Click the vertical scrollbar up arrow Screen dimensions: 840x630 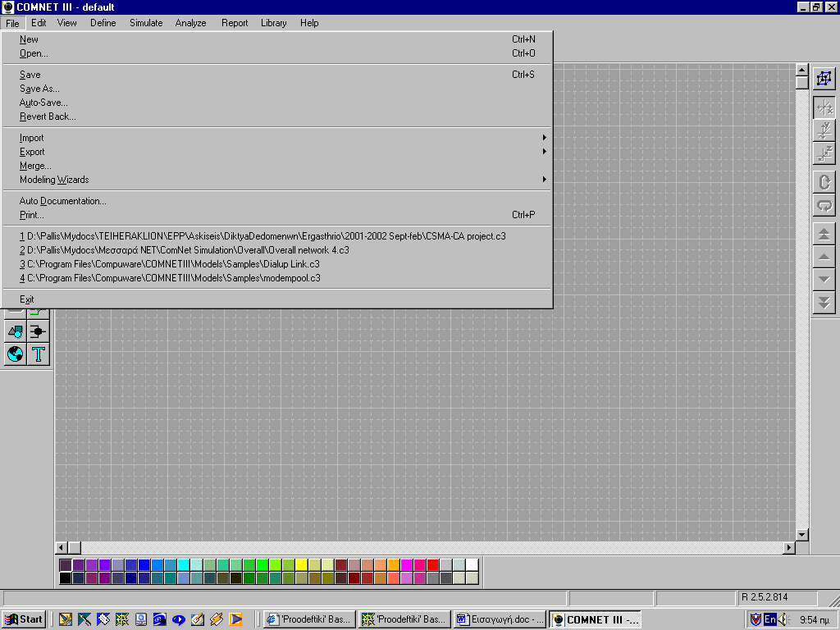pyautogui.click(x=801, y=70)
